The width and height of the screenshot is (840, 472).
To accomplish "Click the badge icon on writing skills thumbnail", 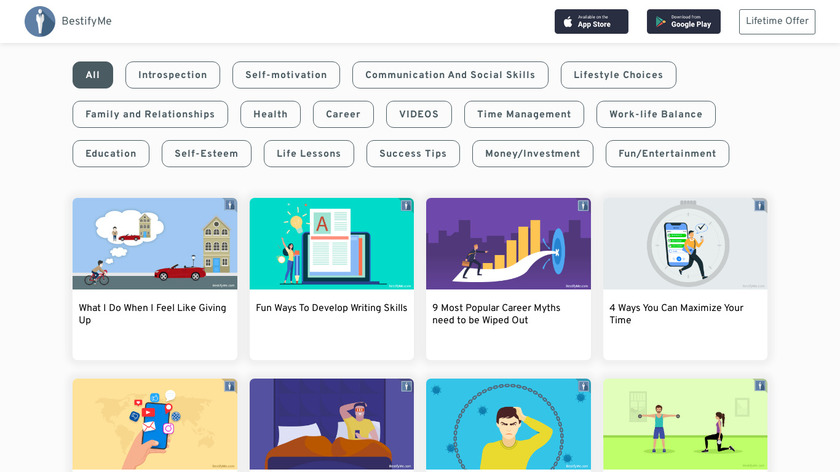I will 406,205.
